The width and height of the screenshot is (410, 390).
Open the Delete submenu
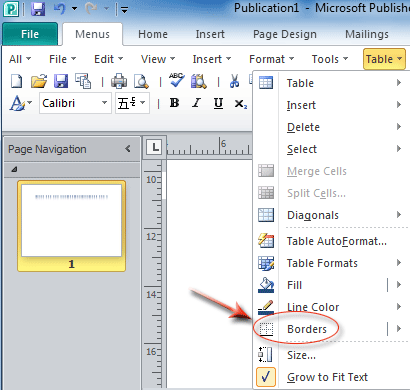coord(331,127)
